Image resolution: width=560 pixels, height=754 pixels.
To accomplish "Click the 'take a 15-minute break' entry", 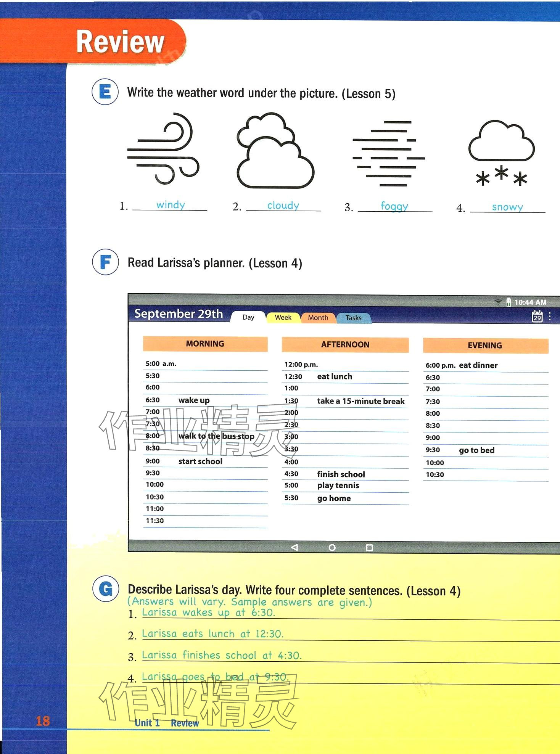I will pyautogui.click(x=360, y=401).
